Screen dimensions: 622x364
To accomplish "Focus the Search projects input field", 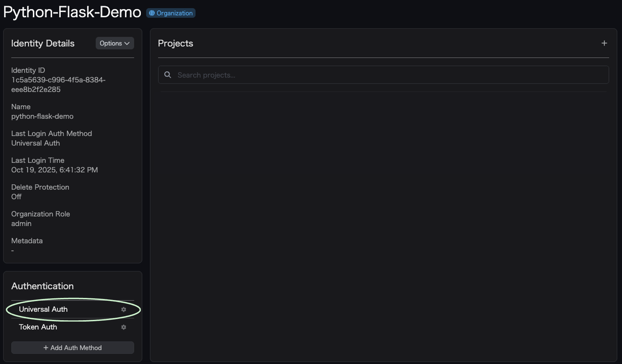I will pyautogui.click(x=384, y=75).
